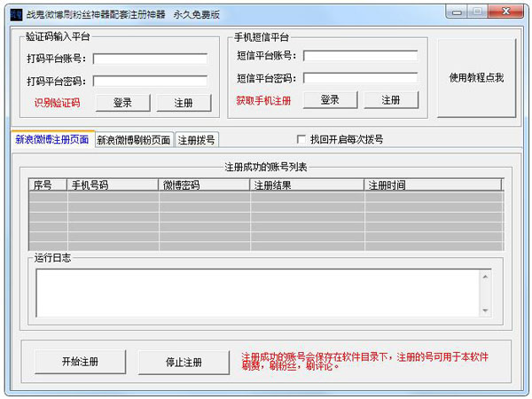Click the 微博密码 column header
Viewport: 532px width, 399px height.
point(204,185)
